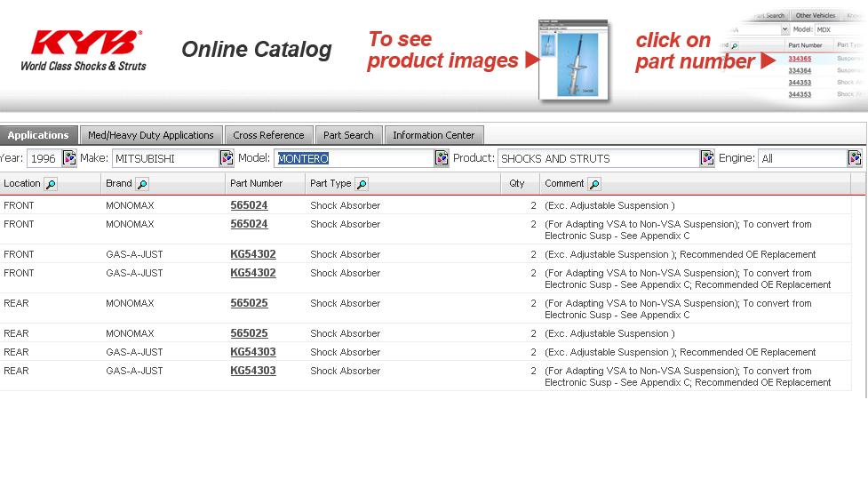868x480 pixels.
Task: Open first REAR 565025 part link
Action: [249, 303]
